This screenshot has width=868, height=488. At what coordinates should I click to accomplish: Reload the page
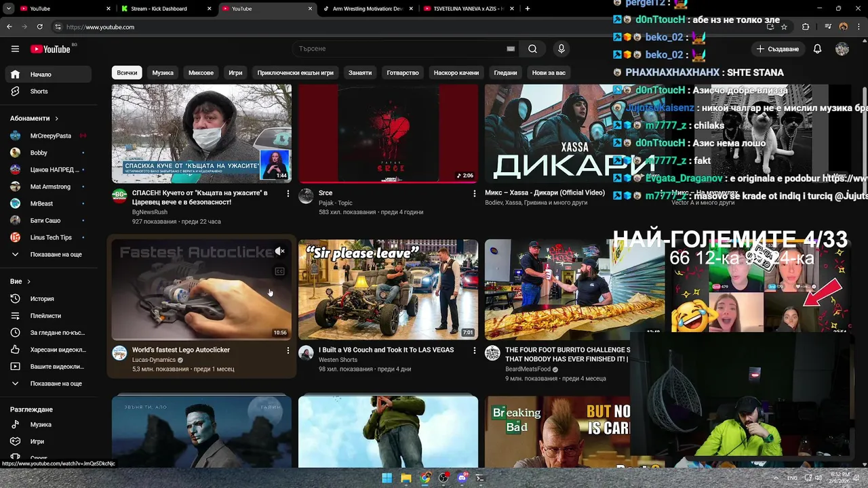click(39, 27)
